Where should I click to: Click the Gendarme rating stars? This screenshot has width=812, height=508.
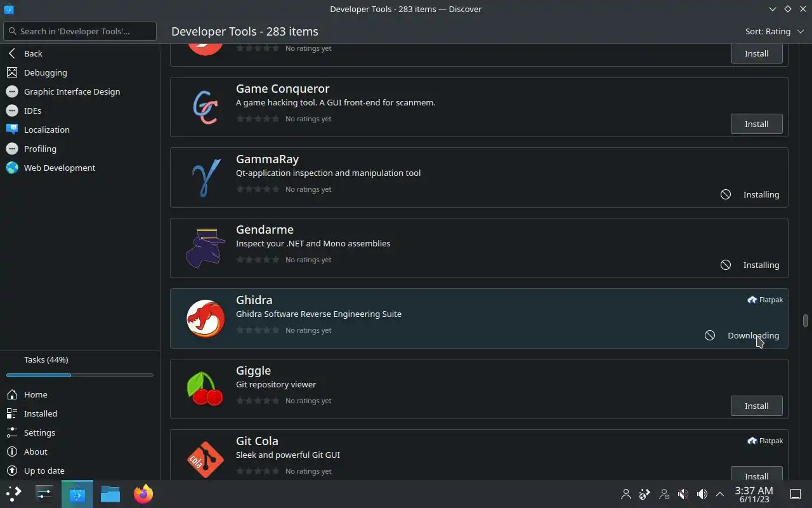coord(258,260)
